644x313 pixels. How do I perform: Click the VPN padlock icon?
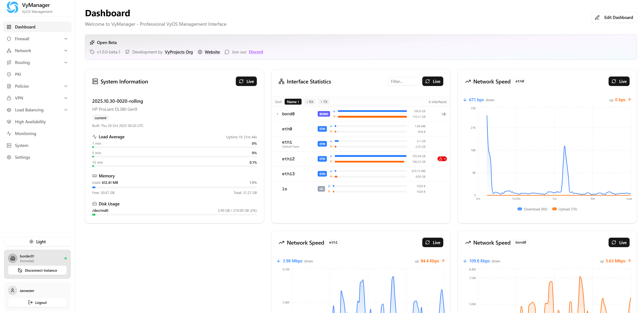tap(9, 98)
